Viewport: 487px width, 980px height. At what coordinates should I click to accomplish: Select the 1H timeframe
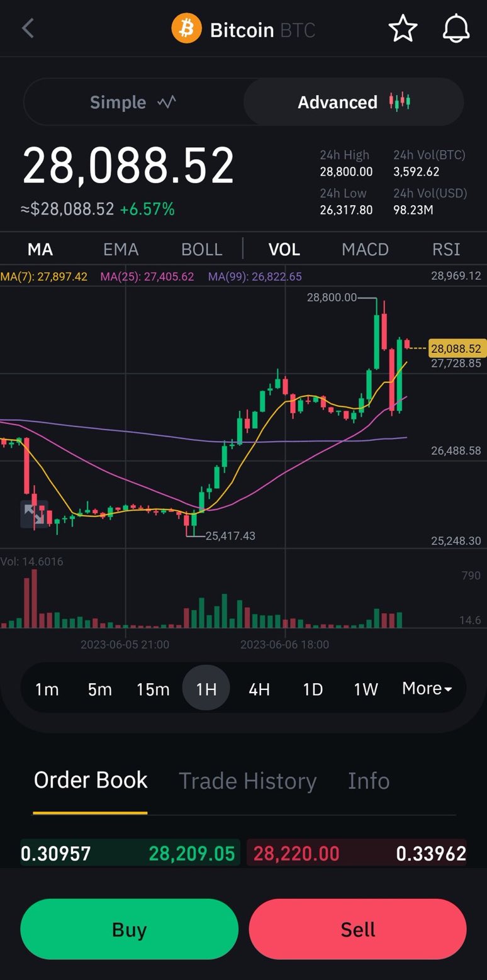[x=206, y=689]
